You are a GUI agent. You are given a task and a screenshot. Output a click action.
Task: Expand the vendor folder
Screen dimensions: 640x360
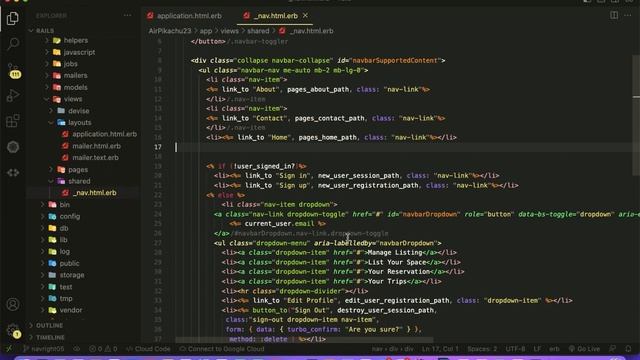pos(71,310)
